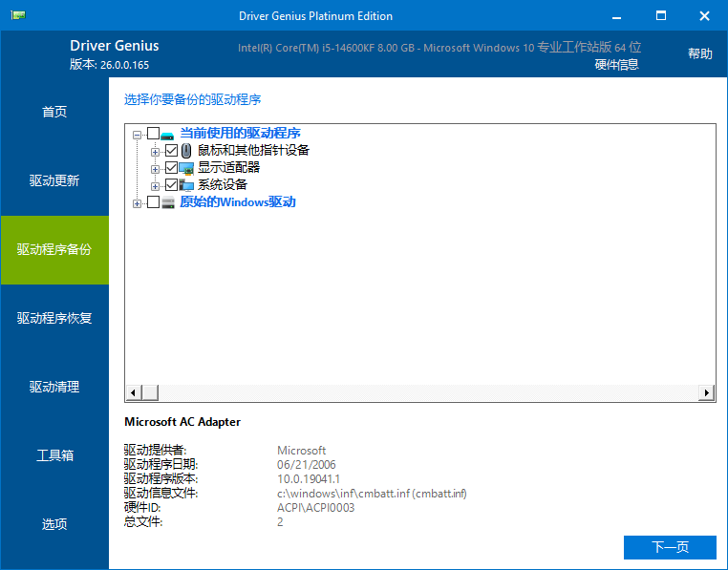Open the 工具箱 sidebar tab
Viewport: 728px width, 570px height.
[54, 455]
